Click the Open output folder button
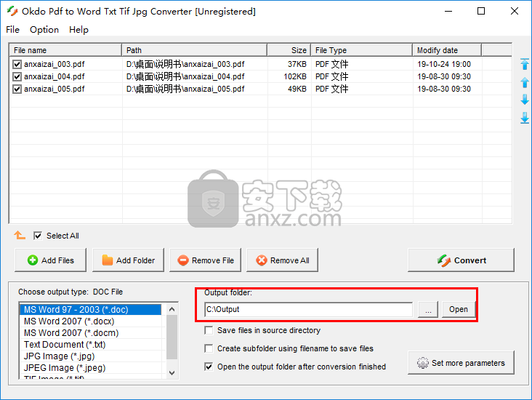 pyautogui.click(x=459, y=309)
